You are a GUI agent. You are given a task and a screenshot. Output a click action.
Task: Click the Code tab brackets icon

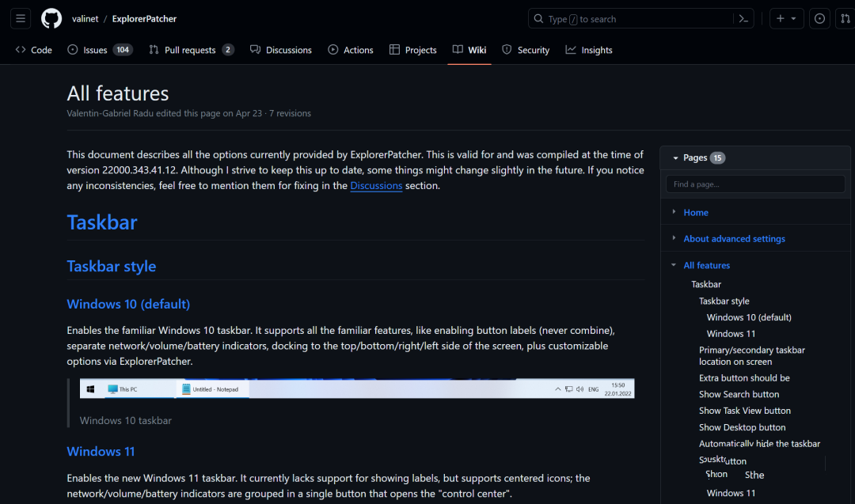pyautogui.click(x=21, y=50)
